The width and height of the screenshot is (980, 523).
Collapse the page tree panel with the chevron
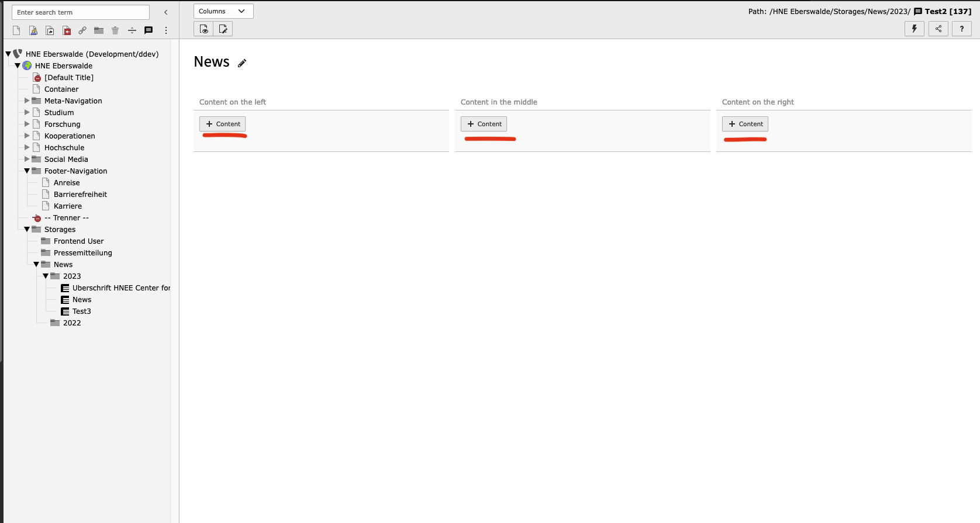pyautogui.click(x=165, y=12)
